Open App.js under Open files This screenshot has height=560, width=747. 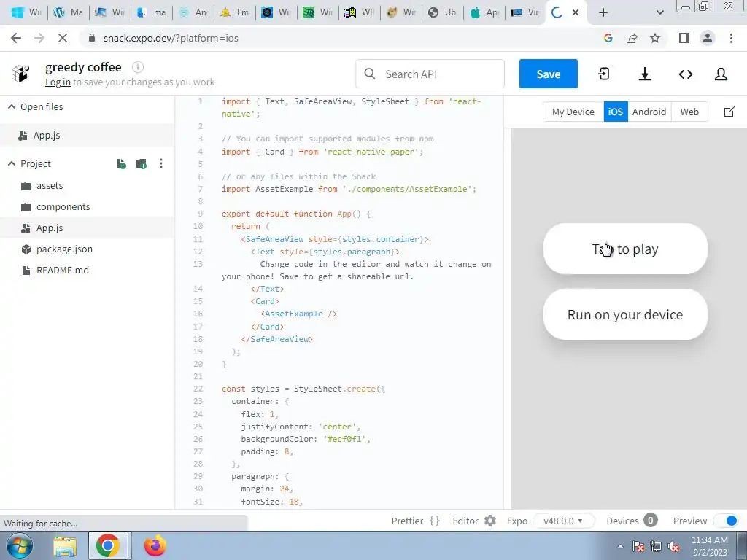[x=88, y=135]
